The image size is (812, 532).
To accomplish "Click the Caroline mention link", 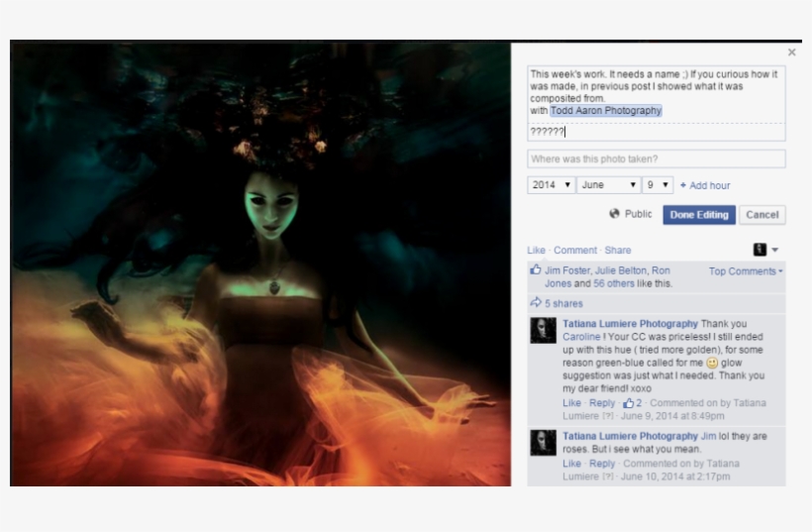I will pos(581,337).
